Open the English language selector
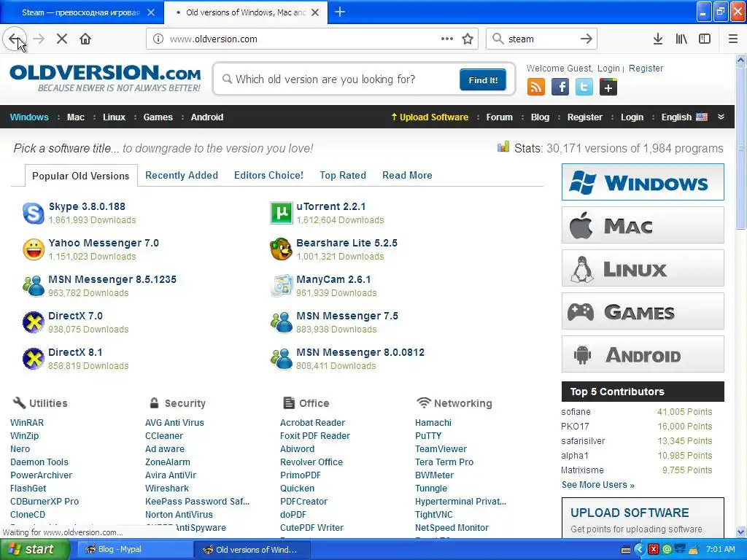This screenshot has height=560, width=747. tap(684, 117)
